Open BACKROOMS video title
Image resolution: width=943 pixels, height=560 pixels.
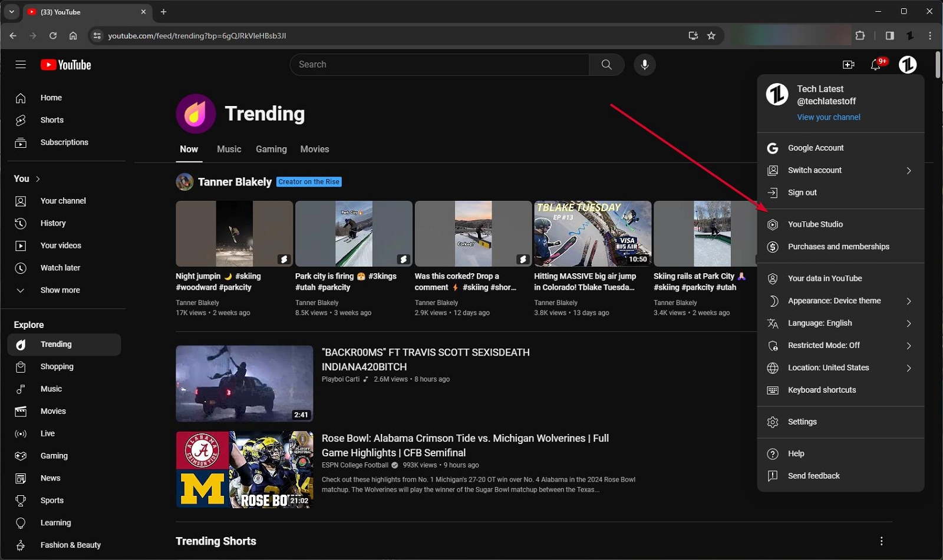(x=426, y=360)
